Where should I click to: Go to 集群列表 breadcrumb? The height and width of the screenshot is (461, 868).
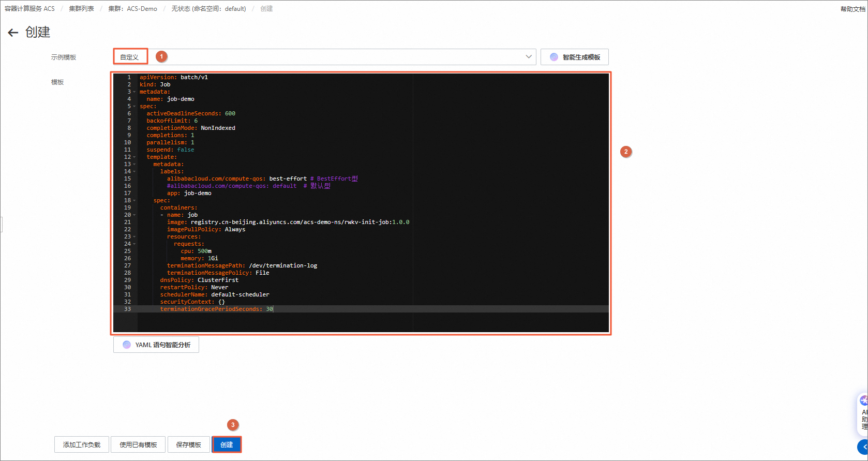click(82, 9)
